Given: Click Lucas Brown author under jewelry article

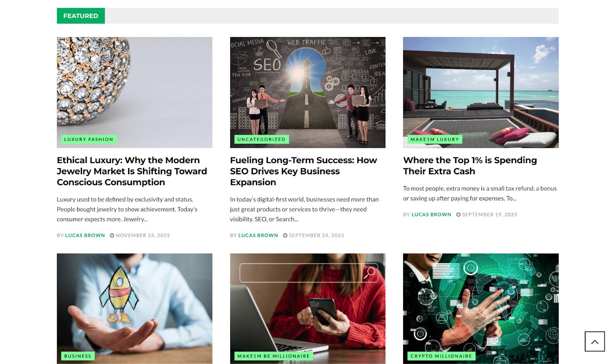Looking at the screenshot, I should [x=85, y=235].
